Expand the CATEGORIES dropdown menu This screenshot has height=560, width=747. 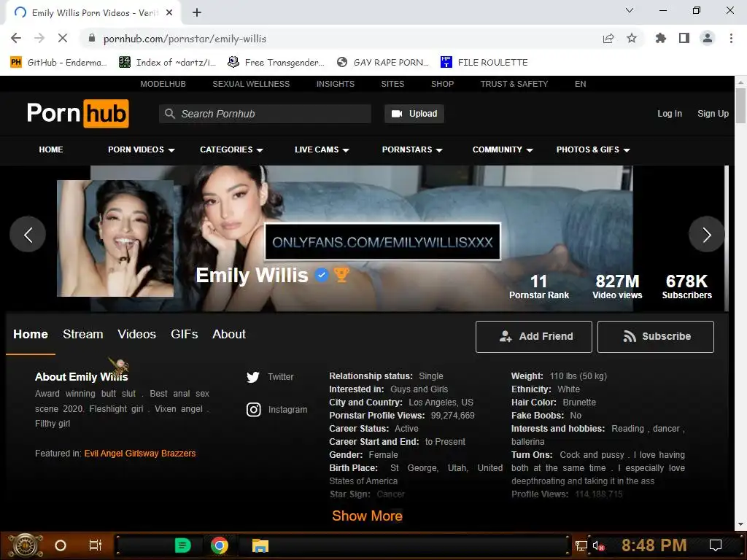pos(231,149)
